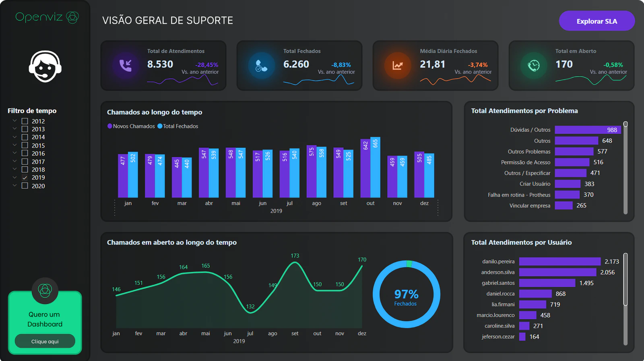Click the Openviz emblem above Quero um Dashboard
Viewport: 644px width, 361px height.
[45, 290]
